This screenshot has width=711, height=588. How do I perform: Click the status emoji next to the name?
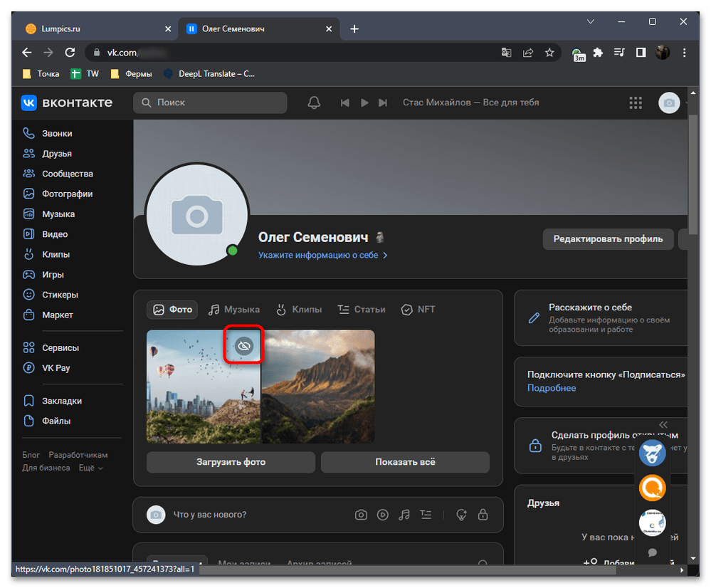coord(380,237)
